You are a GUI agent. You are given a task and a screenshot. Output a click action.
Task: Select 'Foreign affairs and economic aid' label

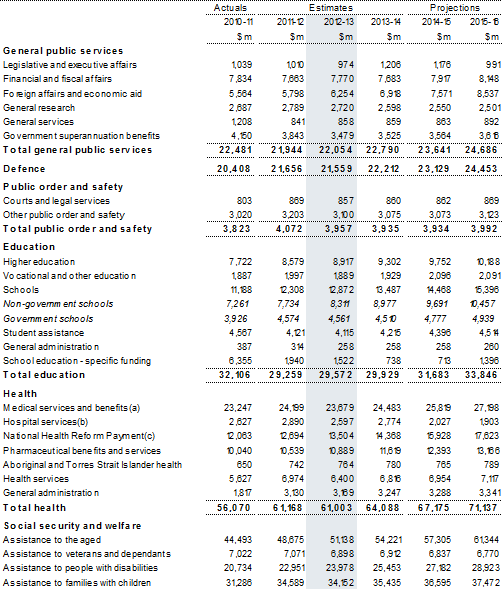(x=72, y=94)
